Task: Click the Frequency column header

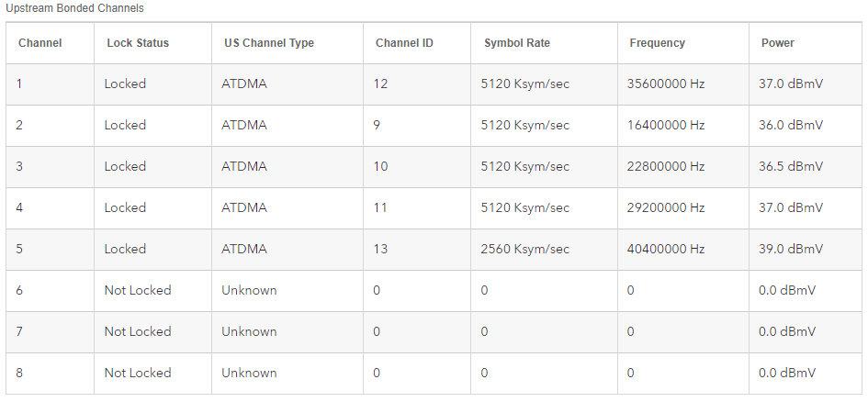Action: [657, 43]
